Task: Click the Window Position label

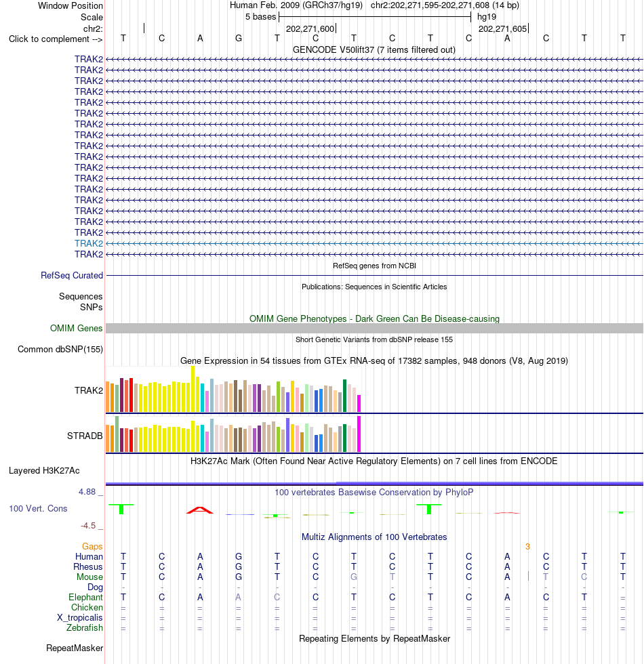Action: 71,6
